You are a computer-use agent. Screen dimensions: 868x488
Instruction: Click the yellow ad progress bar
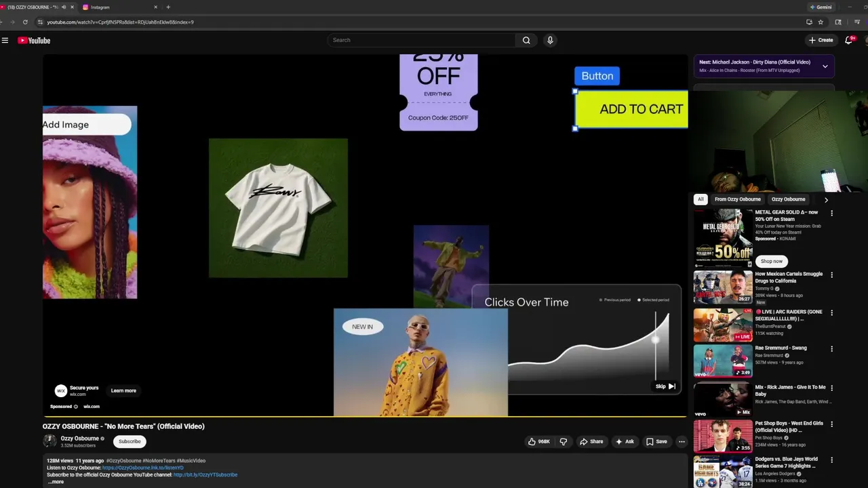(x=365, y=415)
